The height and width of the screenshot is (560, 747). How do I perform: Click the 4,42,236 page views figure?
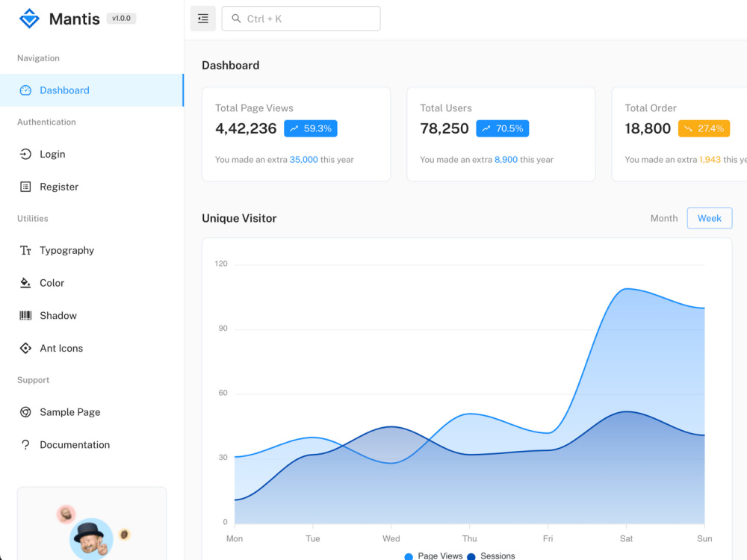point(246,128)
